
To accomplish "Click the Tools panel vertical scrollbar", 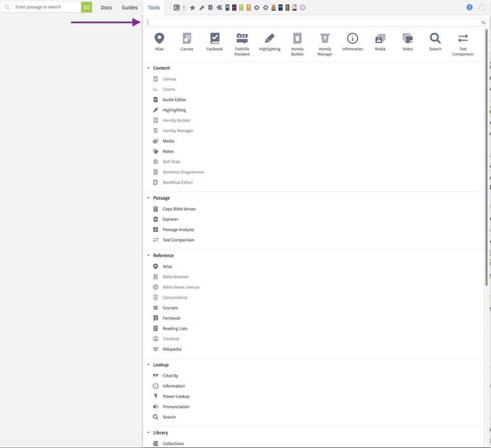I will [x=486, y=156].
